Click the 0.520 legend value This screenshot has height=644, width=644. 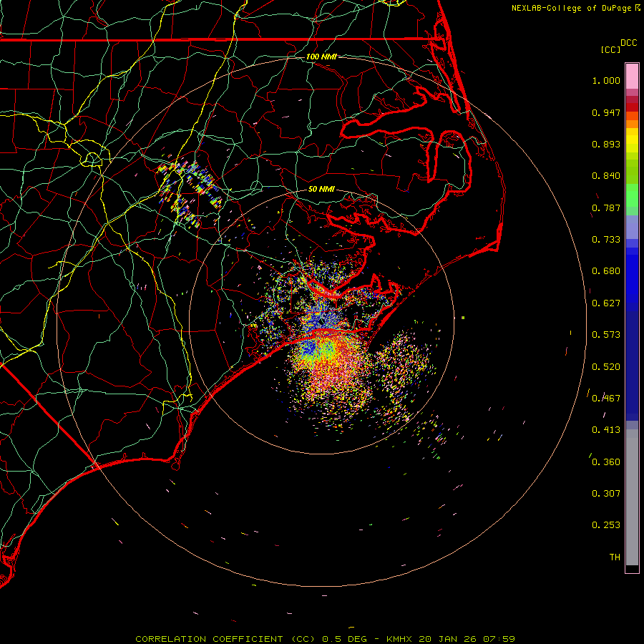(x=606, y=367)
